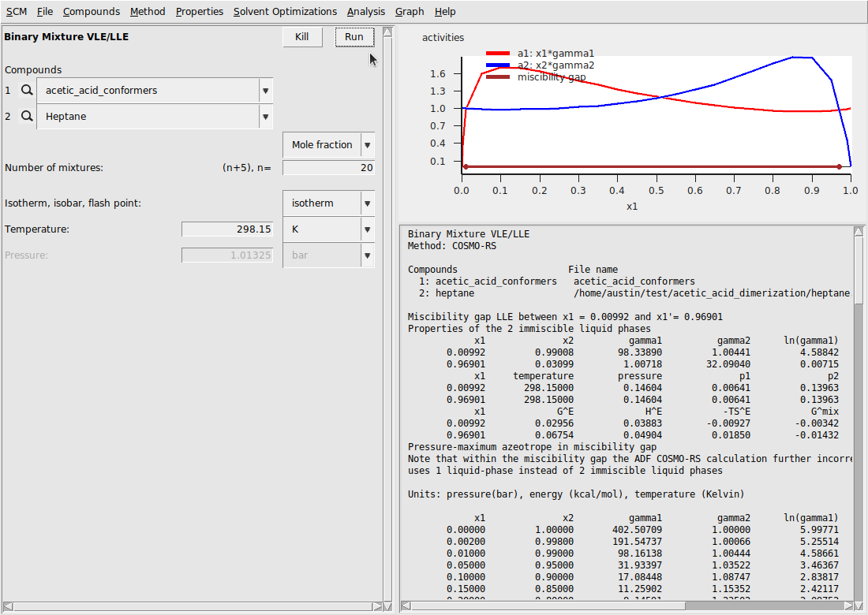Click output horizontal scrollbar left arrow

406,606
